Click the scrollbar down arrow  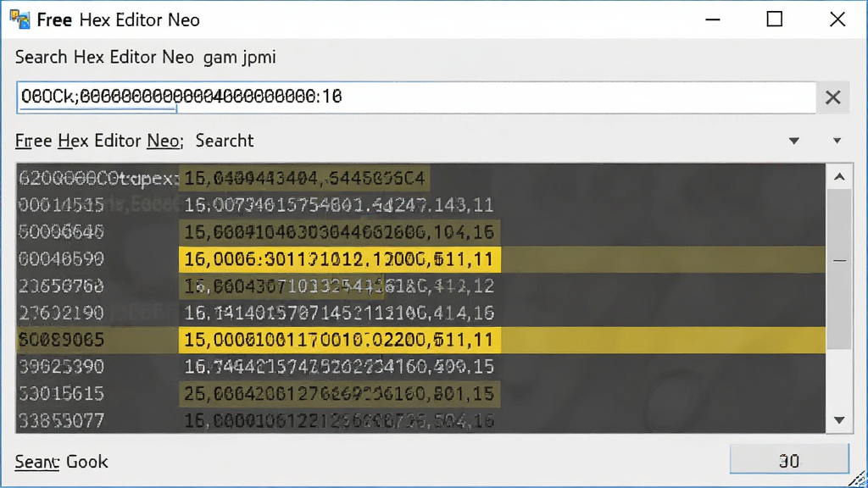tap(839, 420)
